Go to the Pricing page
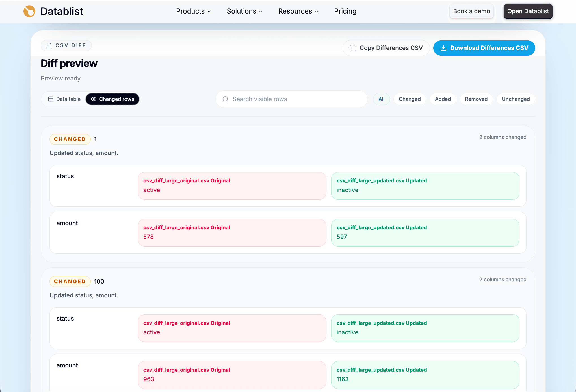The height and width of the screenshot is (392, 576). tap(345, 11)
